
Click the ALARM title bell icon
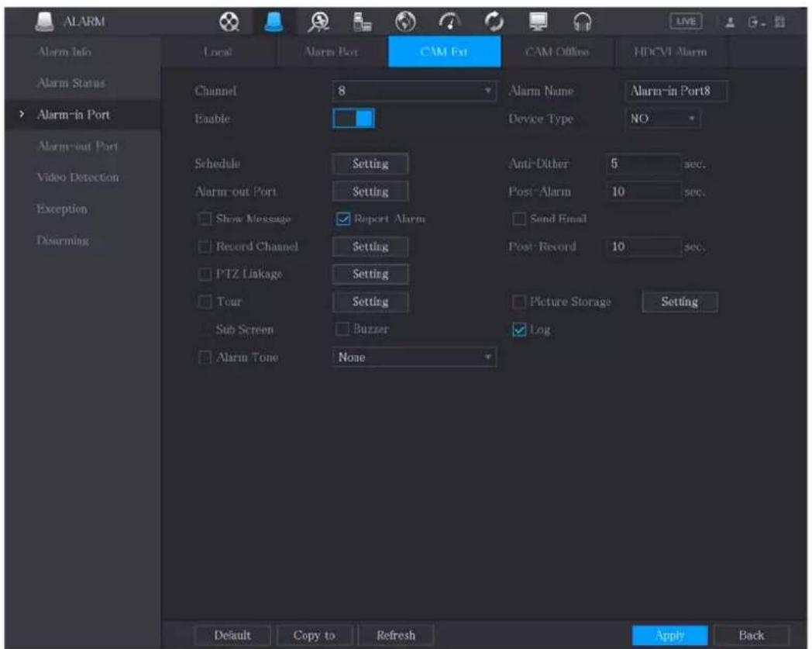tap(44, 21)
